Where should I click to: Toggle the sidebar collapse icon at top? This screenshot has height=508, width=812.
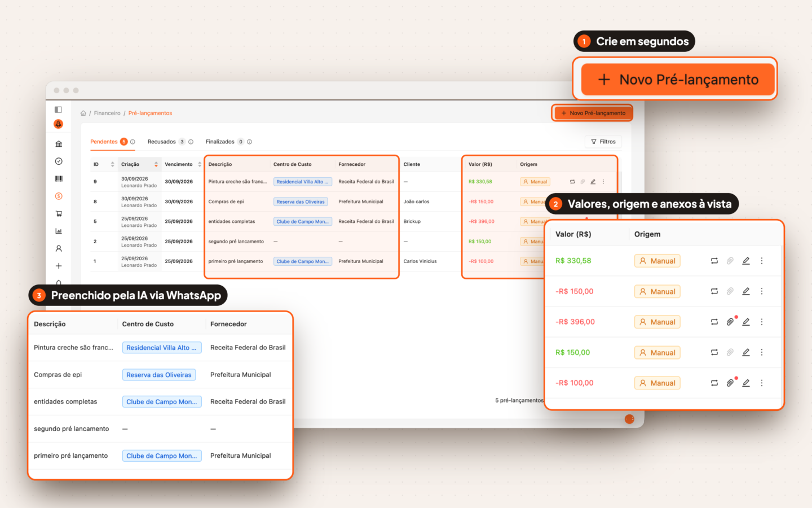(x=58, y=110)
